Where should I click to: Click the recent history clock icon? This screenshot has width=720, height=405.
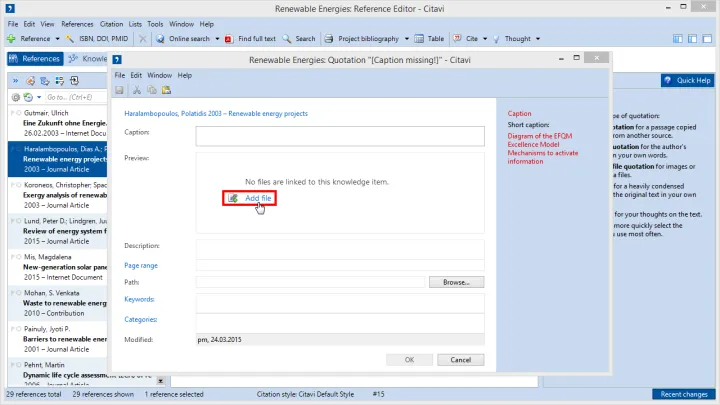click(28, 97)
